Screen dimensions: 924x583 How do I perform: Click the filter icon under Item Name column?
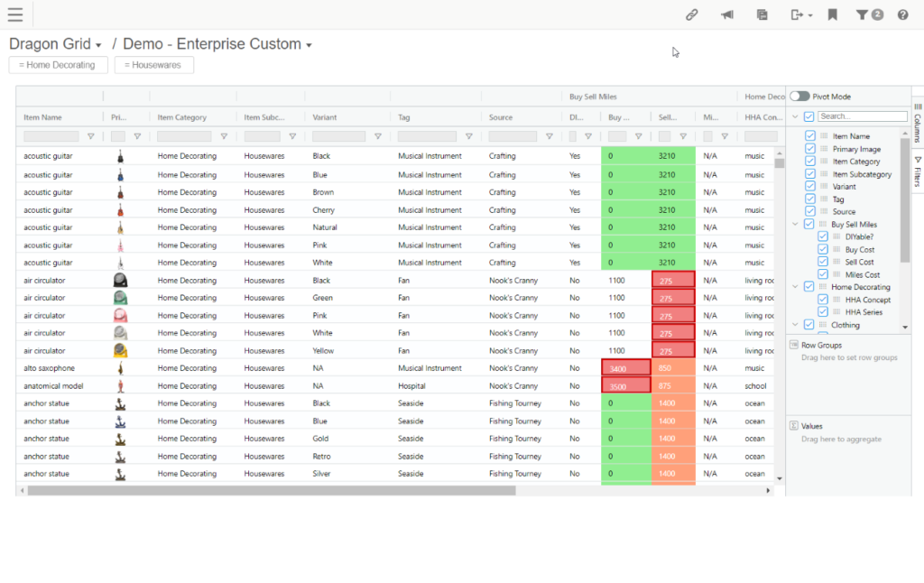(90, 136)
